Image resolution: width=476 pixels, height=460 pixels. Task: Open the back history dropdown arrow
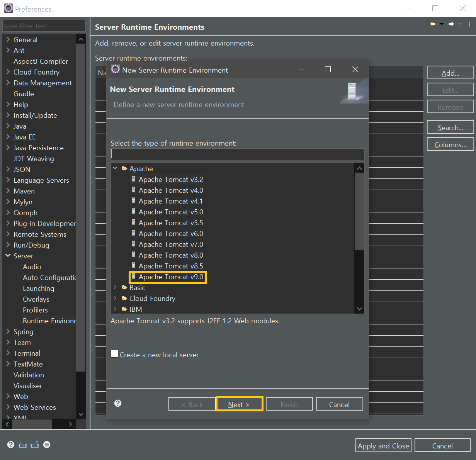coord(442,24)
